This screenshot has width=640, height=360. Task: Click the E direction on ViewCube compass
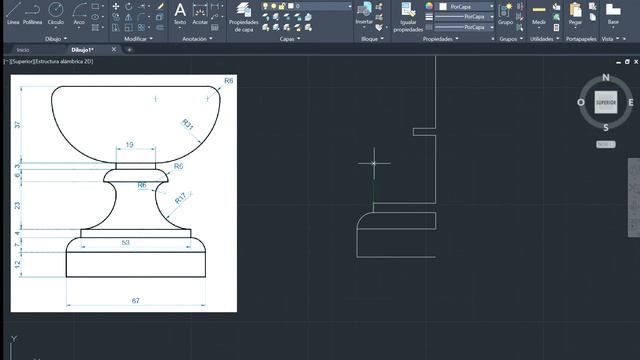[631, 102]
